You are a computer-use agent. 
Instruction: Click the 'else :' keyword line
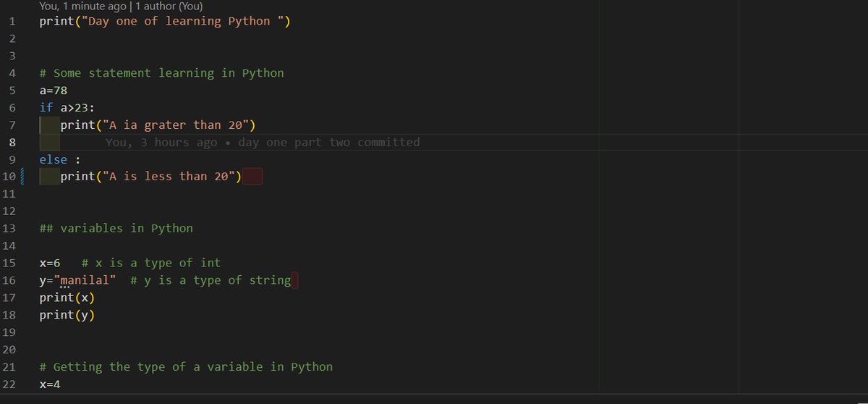[x=60, y=160]
